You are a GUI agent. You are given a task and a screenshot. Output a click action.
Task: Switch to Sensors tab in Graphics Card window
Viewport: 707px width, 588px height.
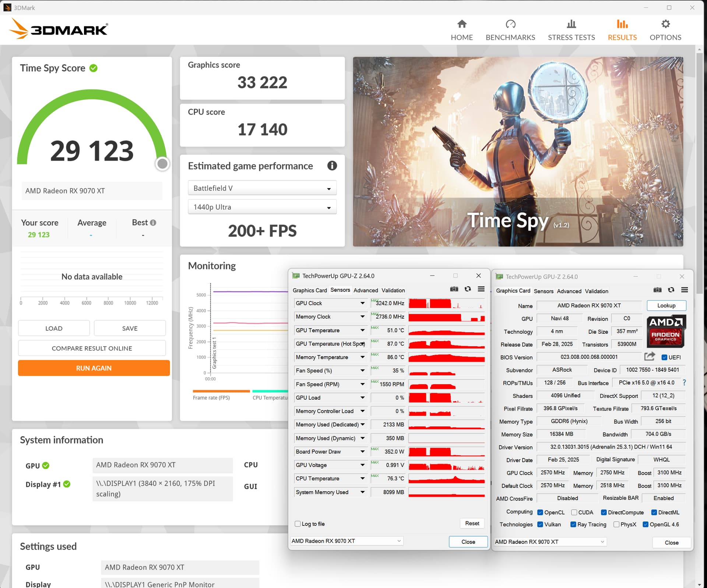click(x=544, y=291)
